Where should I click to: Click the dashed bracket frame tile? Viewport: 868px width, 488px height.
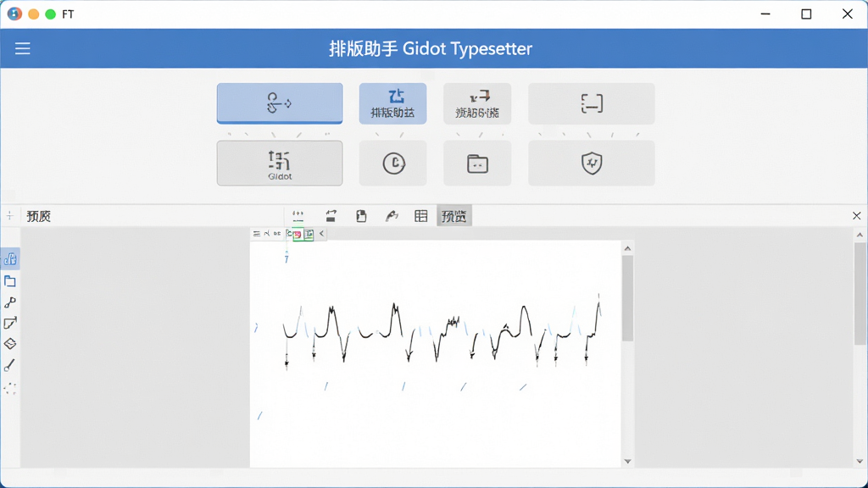(x=591, y=103)
